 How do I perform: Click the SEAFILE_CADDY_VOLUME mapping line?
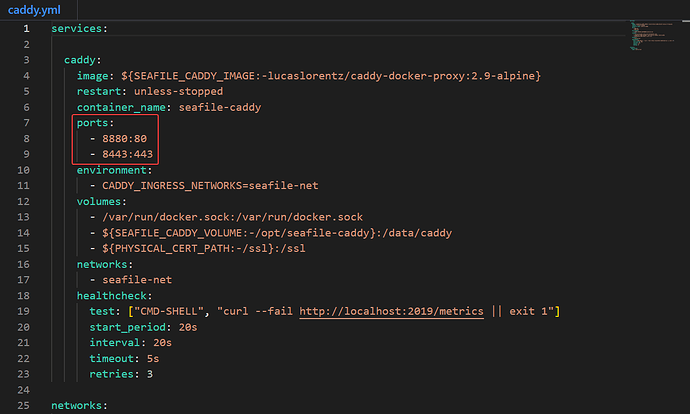(x=277, y=233)
